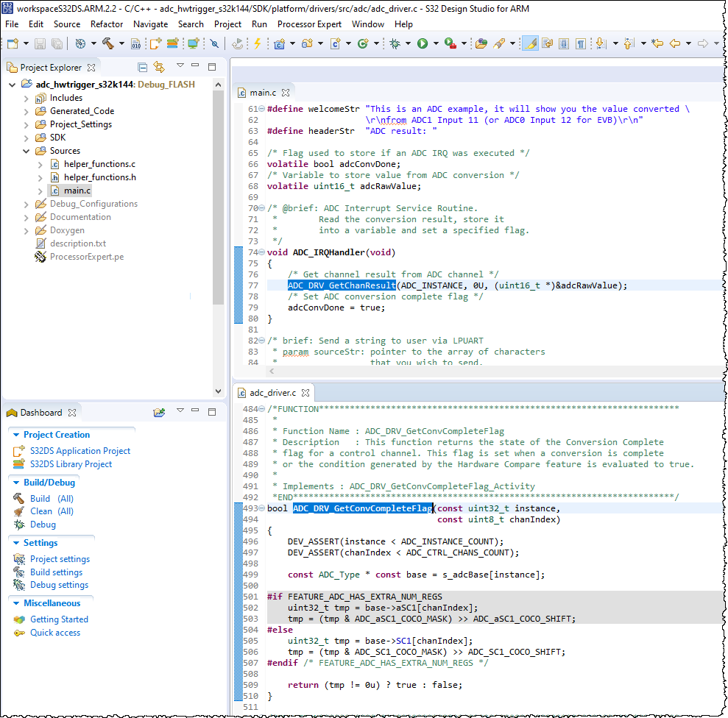Click the Save All toolbar icon
728x718 pixels.
(57, 44)
